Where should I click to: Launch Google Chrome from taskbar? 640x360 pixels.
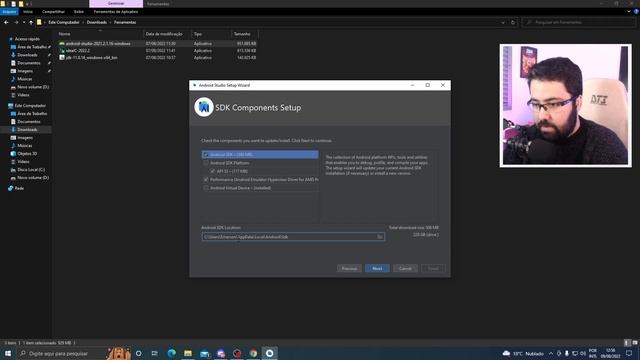tap(253, 353)
